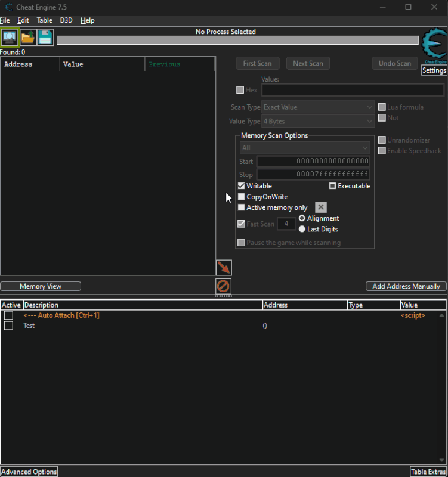
Task: Copy selected addresses with red arrow icon
Action: 224,268
